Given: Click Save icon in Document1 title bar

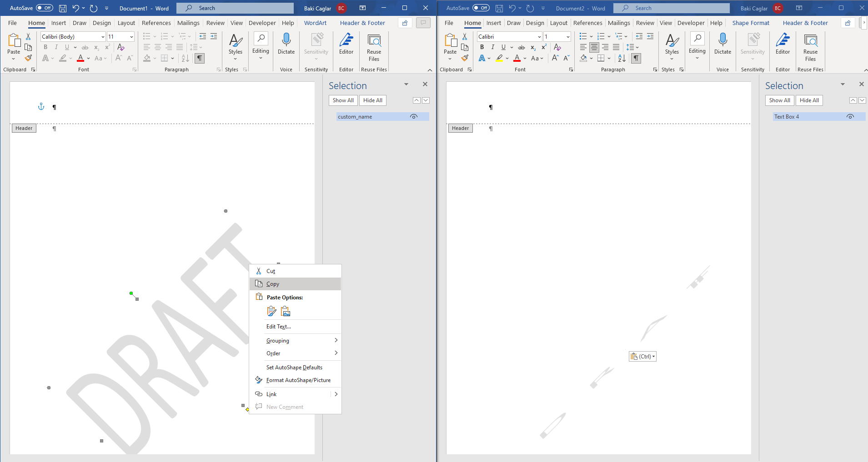Looking at the screenshot, I should [x=63, y=8].
